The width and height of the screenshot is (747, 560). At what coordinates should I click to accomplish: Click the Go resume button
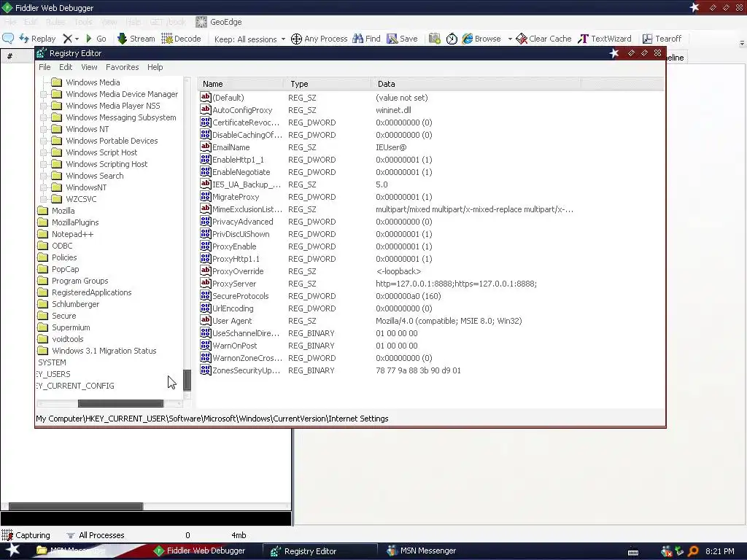[x=96, y=39]
